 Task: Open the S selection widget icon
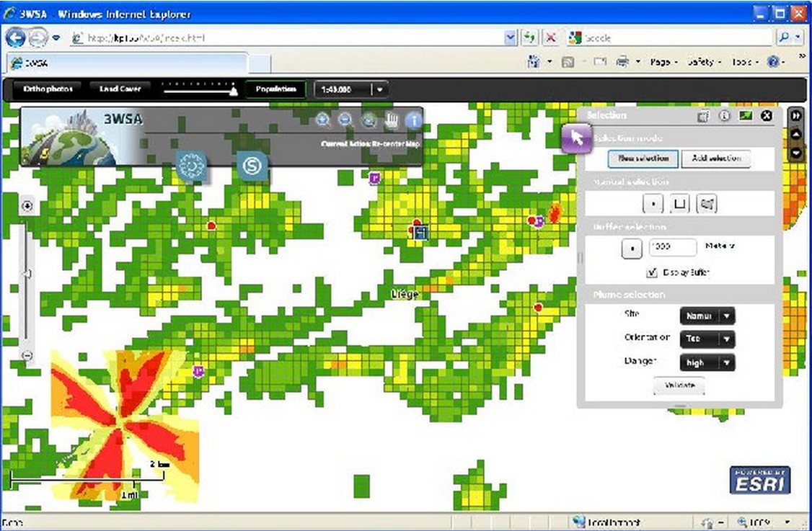pyautogui.click(x=253, y=166)
